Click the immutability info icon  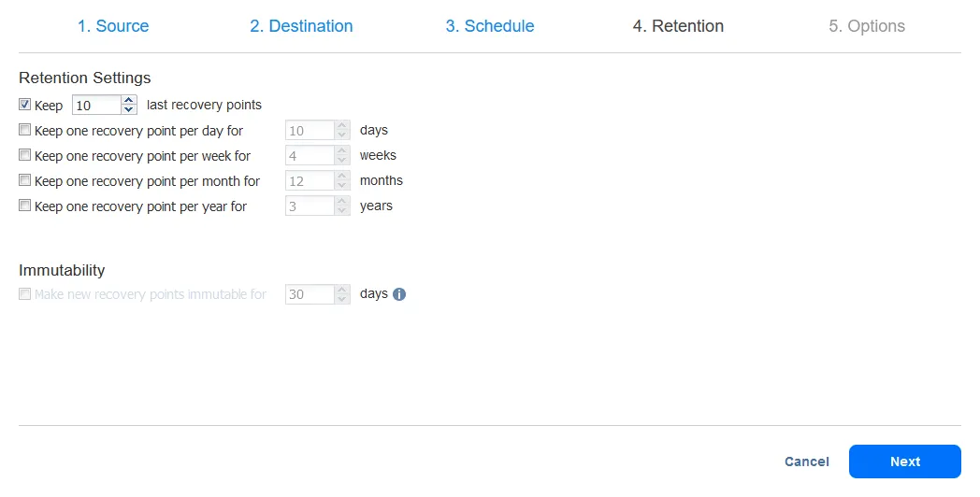coord(399,294)
